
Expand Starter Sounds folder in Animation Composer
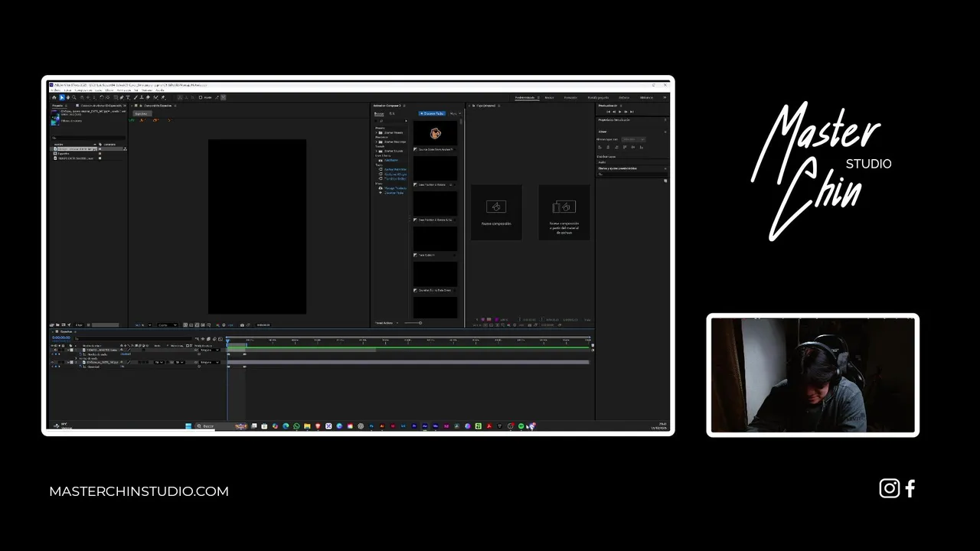coord(377,151)
